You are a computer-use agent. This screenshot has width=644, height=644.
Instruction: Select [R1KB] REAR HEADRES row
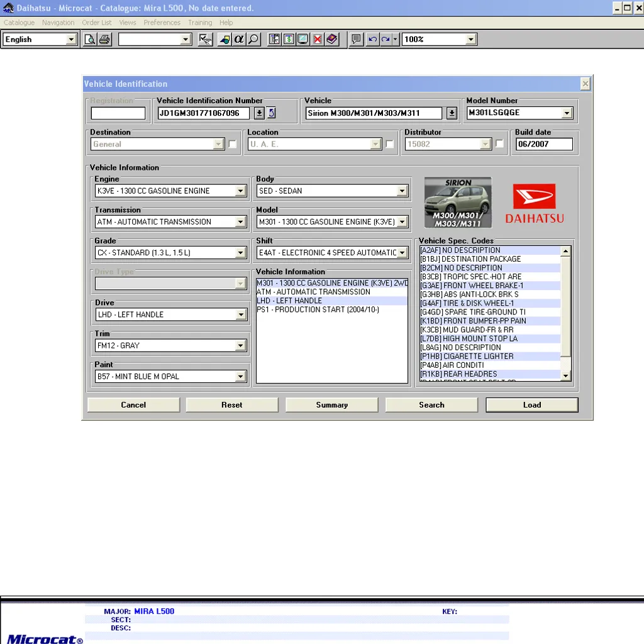coord(490,374)
